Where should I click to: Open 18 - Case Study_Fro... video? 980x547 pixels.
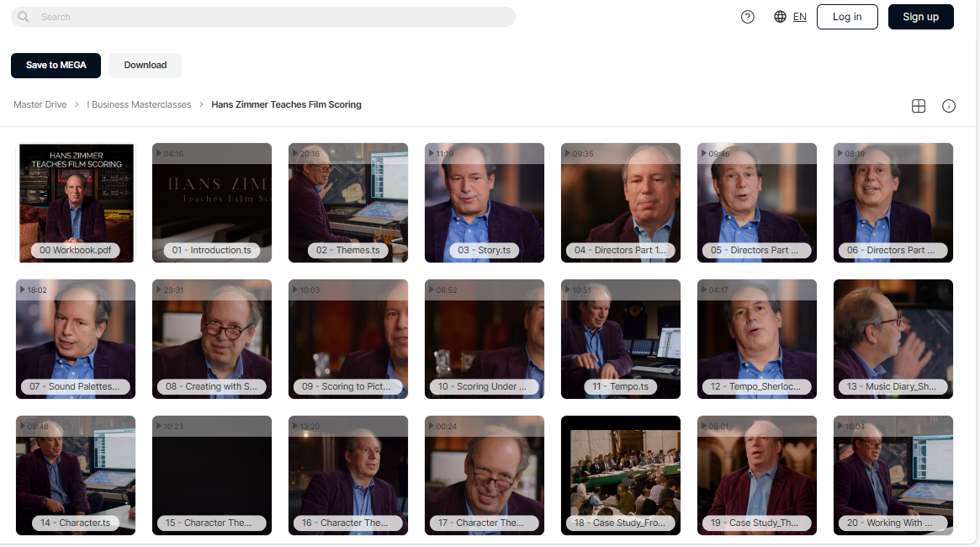(x=621, y=475)
